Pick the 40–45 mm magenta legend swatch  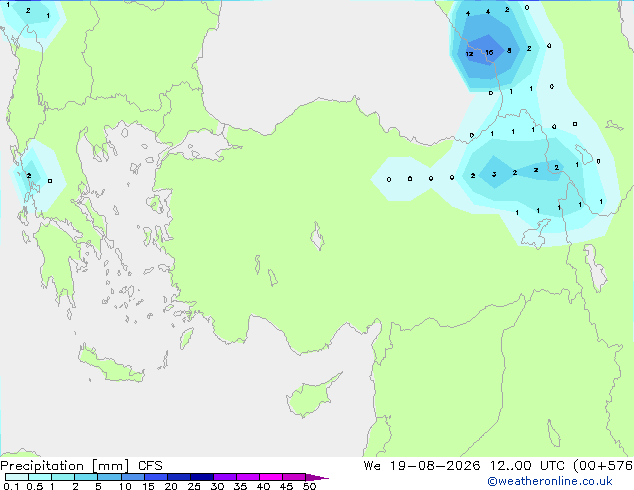(271, 477)
